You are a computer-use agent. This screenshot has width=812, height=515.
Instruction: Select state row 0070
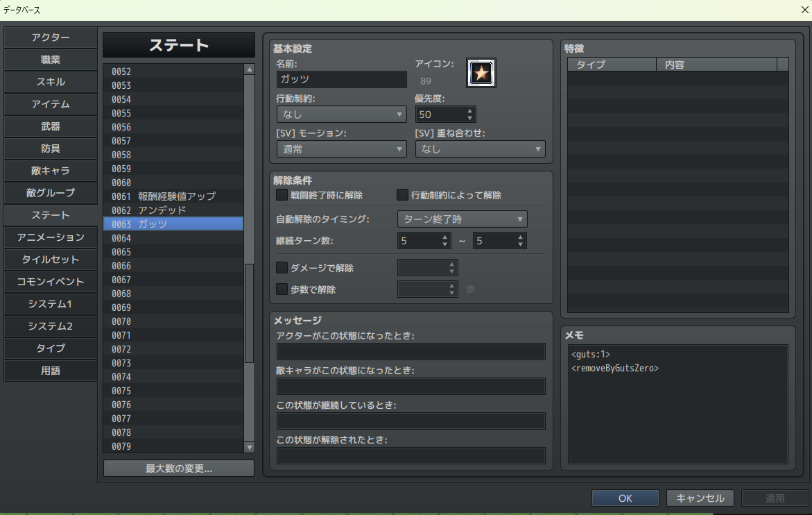pyautogui.click(x=173, y=321)
